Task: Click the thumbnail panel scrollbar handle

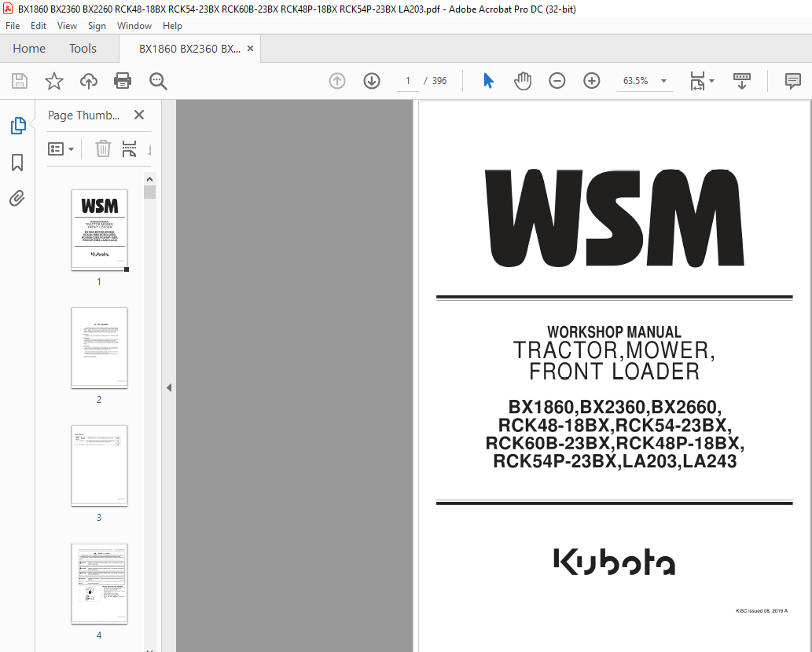Action: pyautogui.click(x=149, y=192)
